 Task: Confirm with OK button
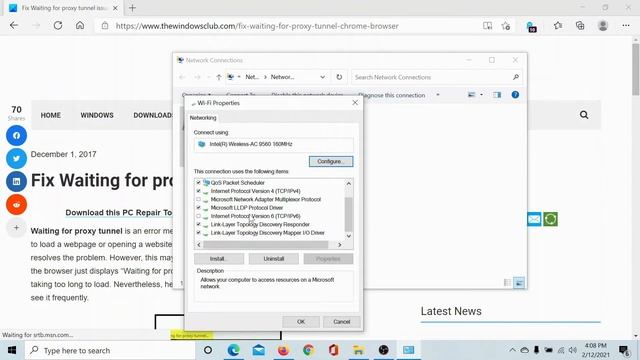coord(301,322)
